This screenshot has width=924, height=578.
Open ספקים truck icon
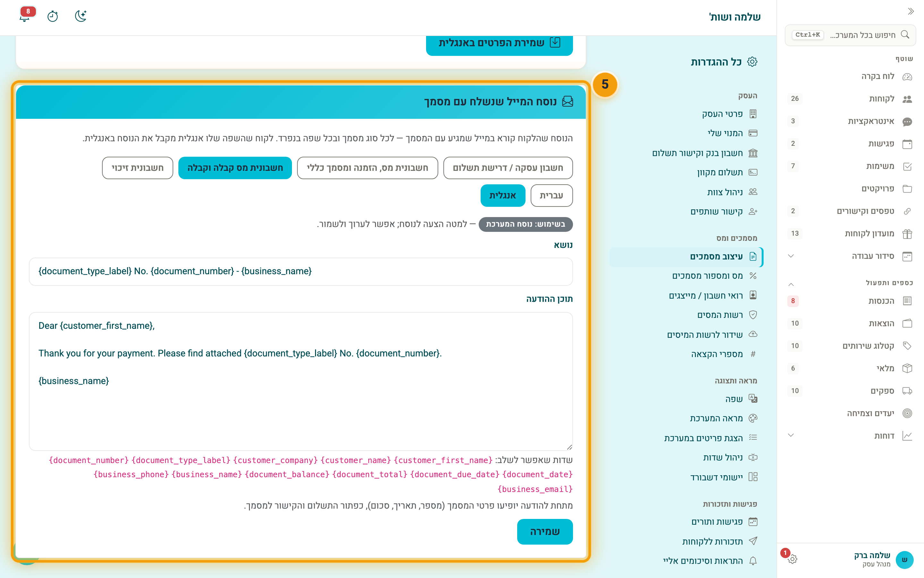pos(907,391)
